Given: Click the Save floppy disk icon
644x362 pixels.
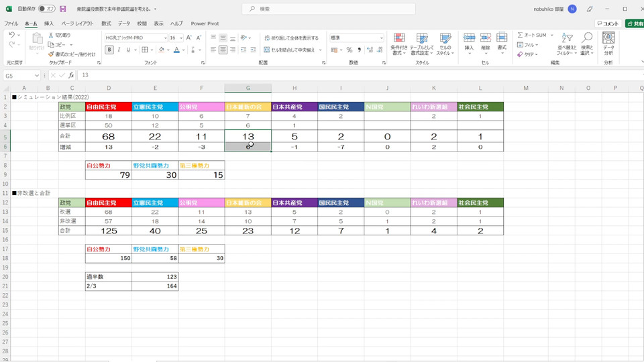Looking at the screenshot, I should tap(63, 9).
